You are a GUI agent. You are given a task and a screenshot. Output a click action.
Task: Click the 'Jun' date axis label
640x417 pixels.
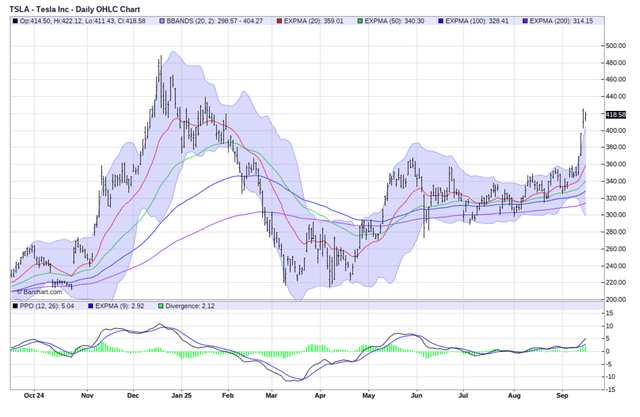417,396
